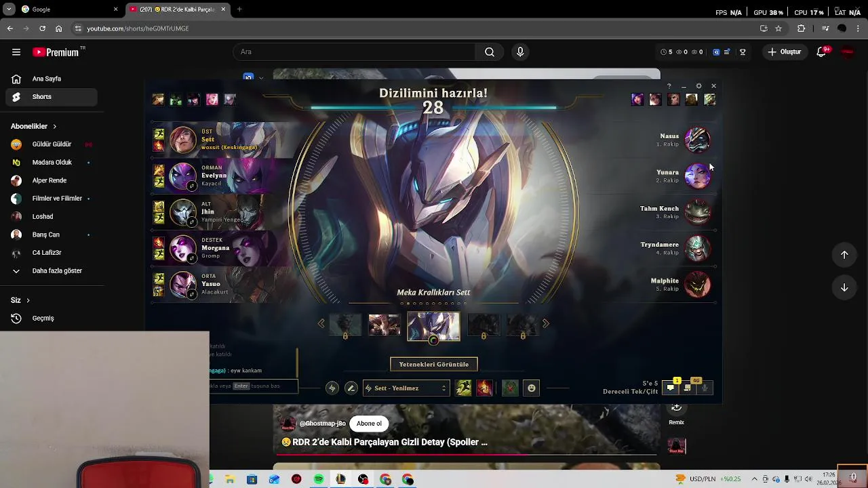Image resolution: width=868 pixels, height=488 pixels.
Task: Show next skin with right arrow
Action: click(x=546, y=324)
